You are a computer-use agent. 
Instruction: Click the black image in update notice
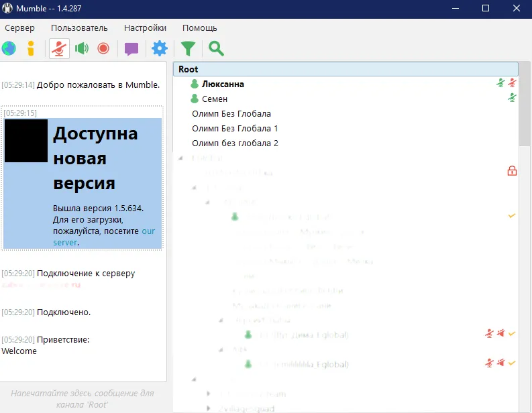(x=26, y=141)
